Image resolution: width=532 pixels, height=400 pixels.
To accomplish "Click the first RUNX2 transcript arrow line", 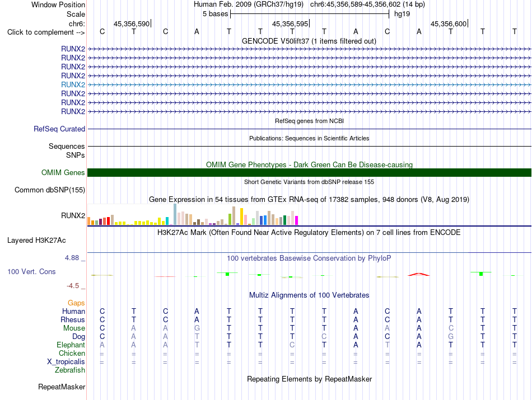I will pos(310,49).
